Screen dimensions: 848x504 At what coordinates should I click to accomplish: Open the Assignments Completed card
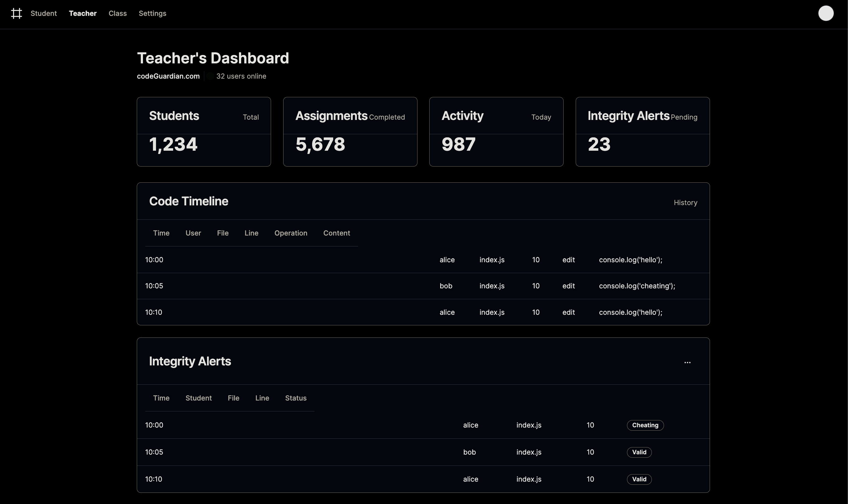350,132
